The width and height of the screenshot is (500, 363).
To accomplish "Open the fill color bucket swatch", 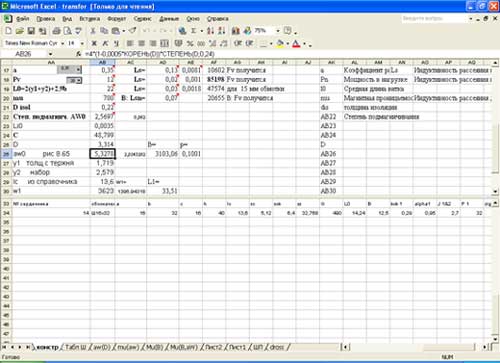I will (280, 43).
